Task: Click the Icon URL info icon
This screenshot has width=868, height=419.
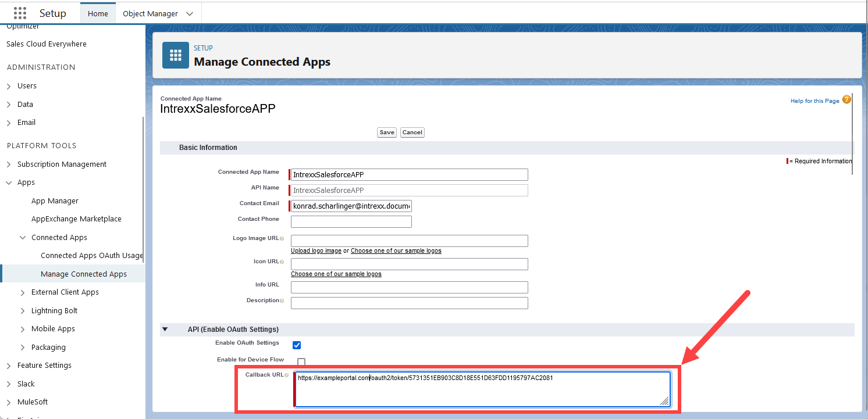Action: tap(282, 262)
